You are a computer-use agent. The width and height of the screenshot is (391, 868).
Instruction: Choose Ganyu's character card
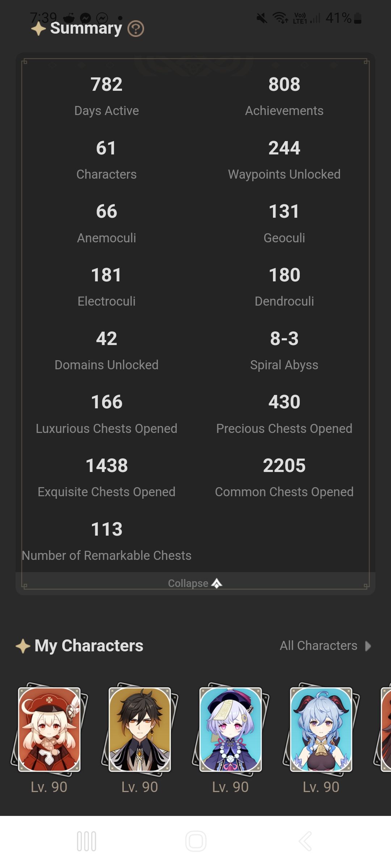pos(321,729)
